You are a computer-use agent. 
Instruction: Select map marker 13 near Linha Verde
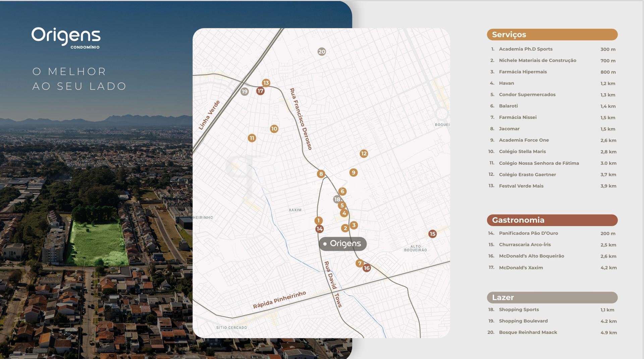266,83
